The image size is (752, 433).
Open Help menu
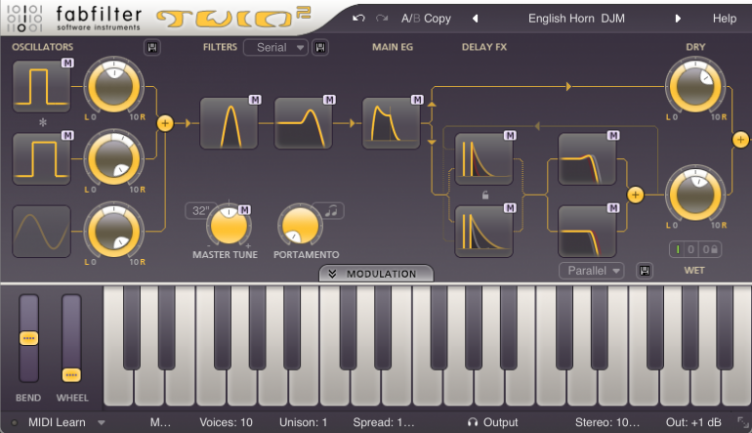click(724, 18)
